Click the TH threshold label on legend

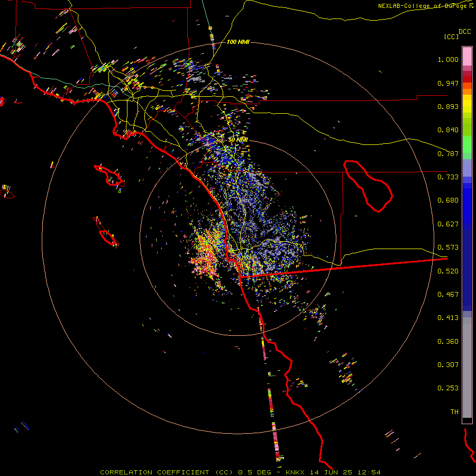(454, 412)
